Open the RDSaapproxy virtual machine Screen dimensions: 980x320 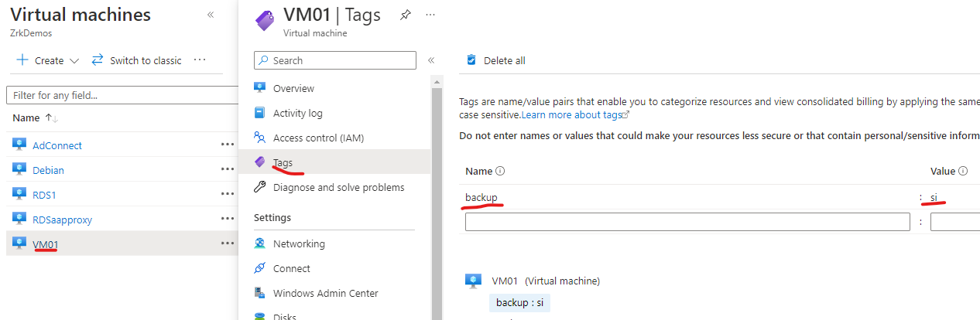coord(62,220)
